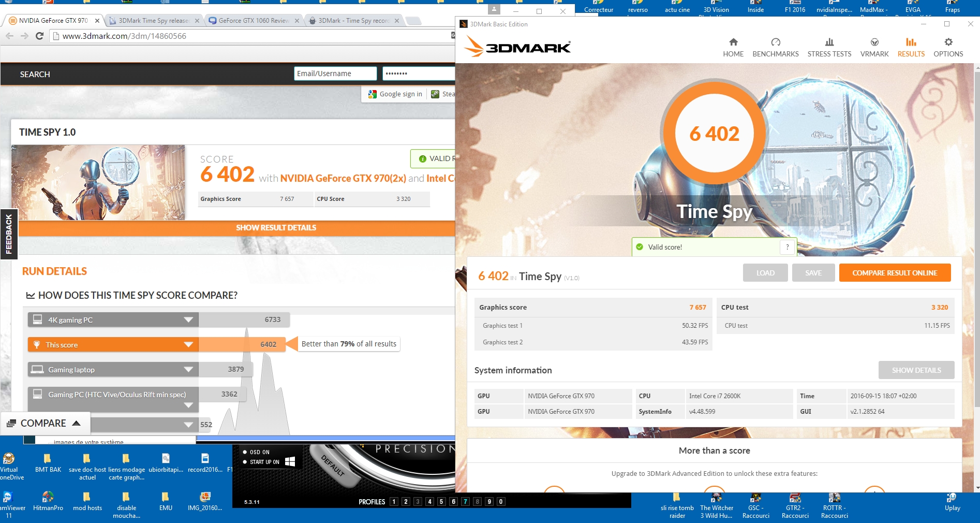This screenshot has width=980, height=523.
Task: Click SHOW DETAILS under System information
Action: click(x=916, y=370)
